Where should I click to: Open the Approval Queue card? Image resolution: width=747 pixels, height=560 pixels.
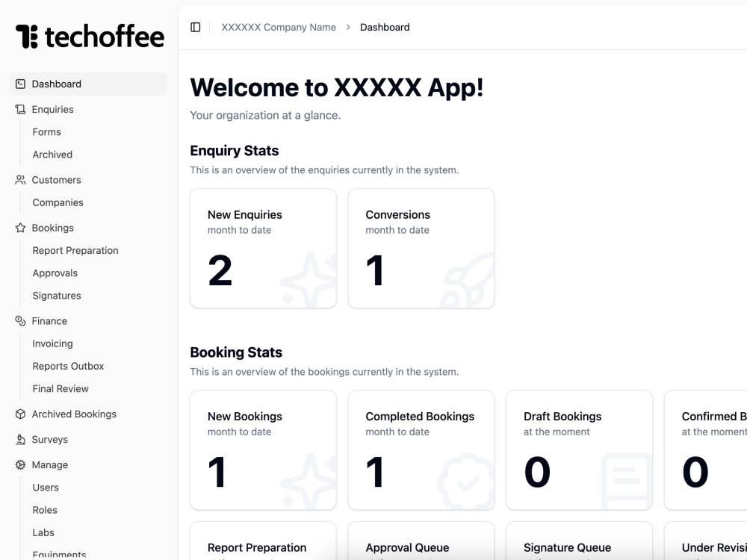tap(421, 541)
